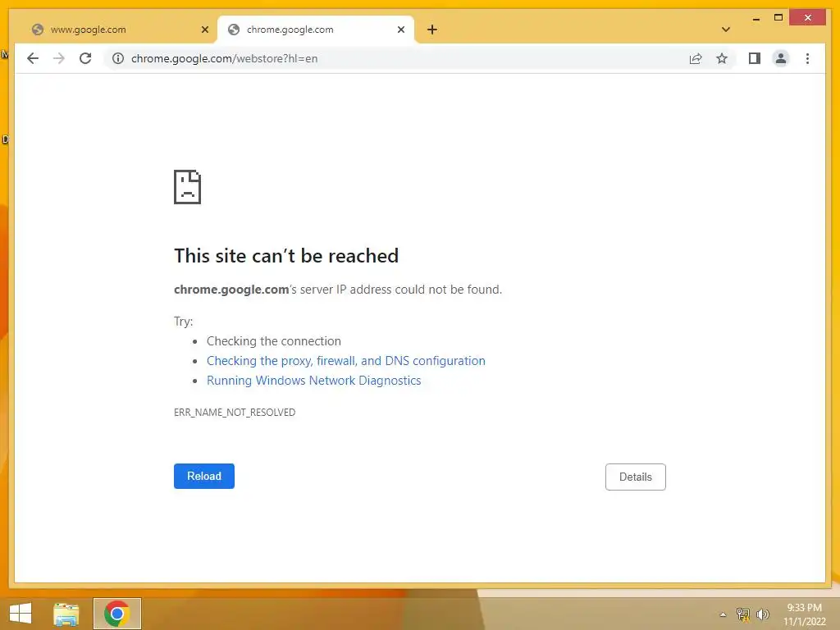Viewport: 840px width, 630px height.
Task: Open the volume speaker tray icon
Action: point(762,614)
